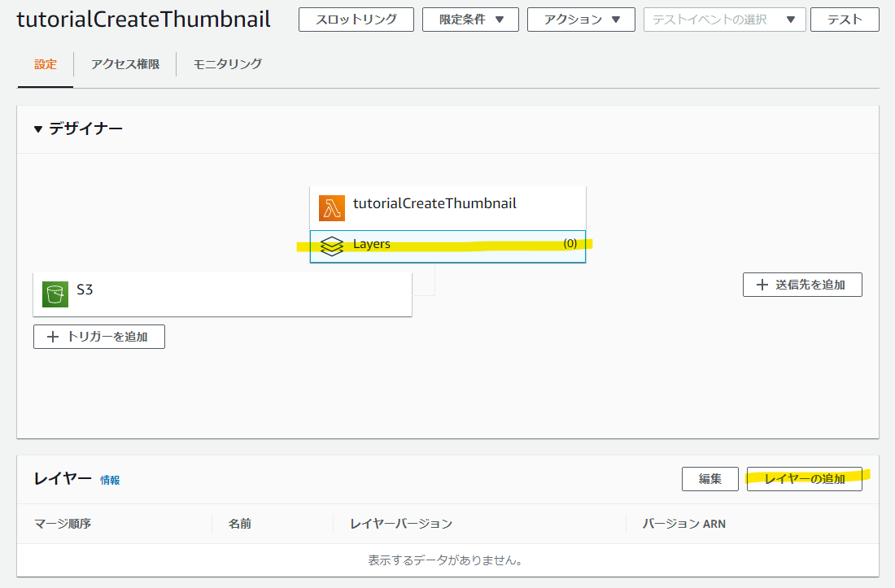Click the green S3 bucket icon
895x588 pixels.
pyautogui.click(x=55, y=294)
